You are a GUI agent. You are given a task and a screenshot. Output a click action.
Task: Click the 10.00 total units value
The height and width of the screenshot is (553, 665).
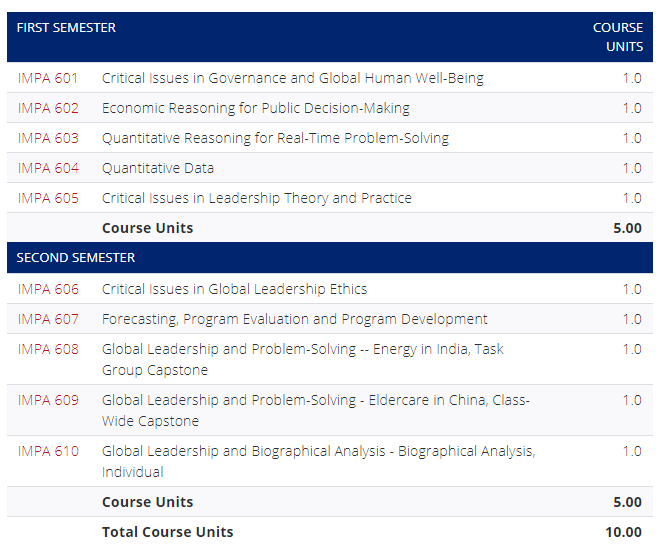[623, 532]
